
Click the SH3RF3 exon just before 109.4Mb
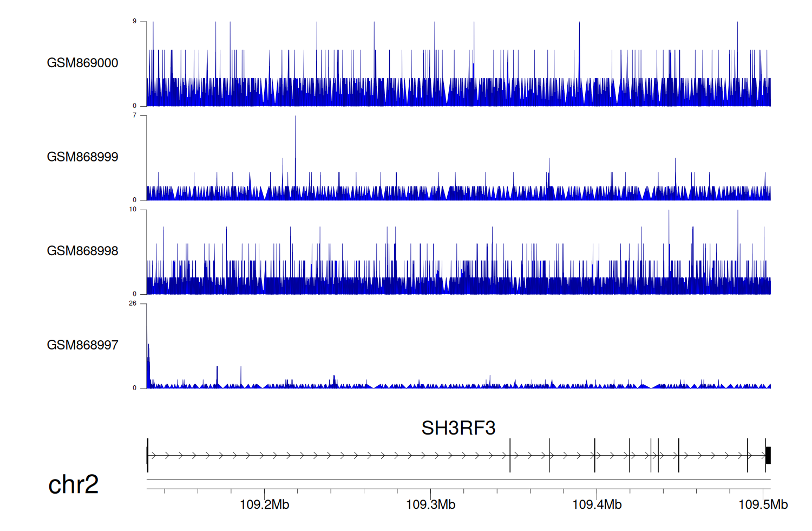tap(594, 455)
